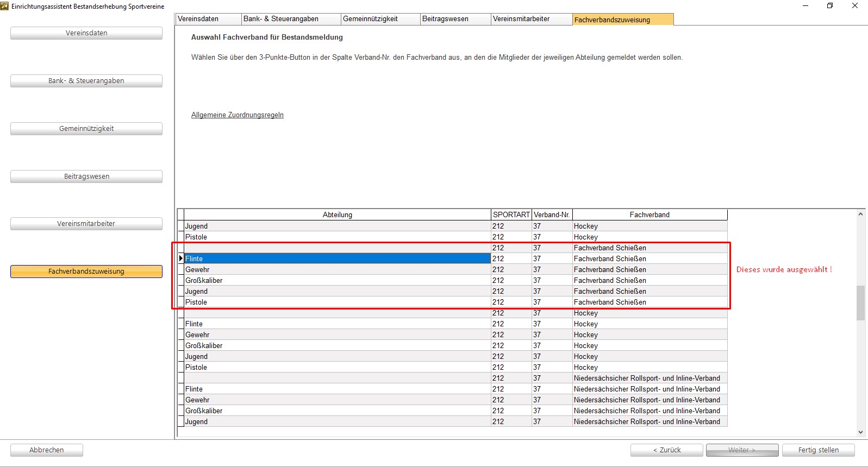Viewport: 868px width, 467px height.
Task: Click Hockey cell in last Pistole row
Action: 650,367
